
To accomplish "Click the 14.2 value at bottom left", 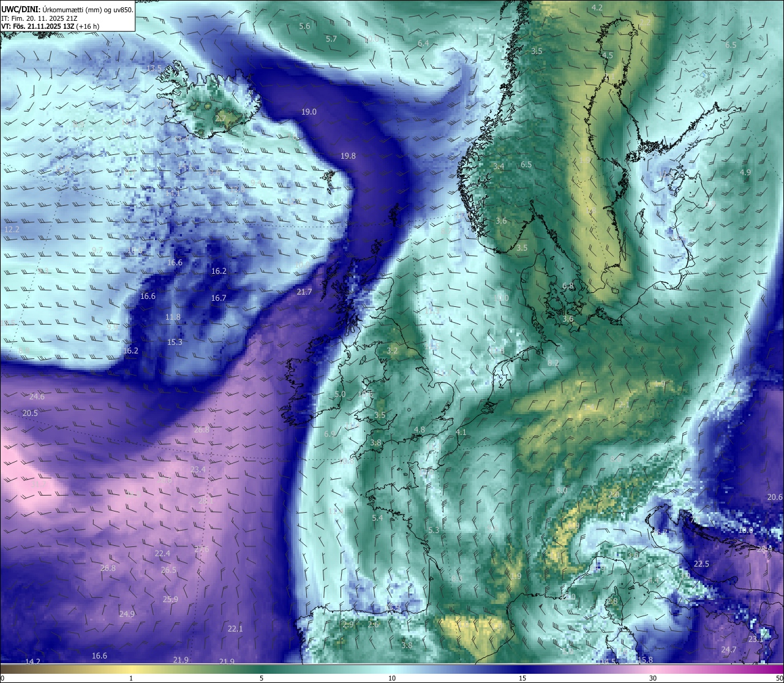I will (33, 662).
